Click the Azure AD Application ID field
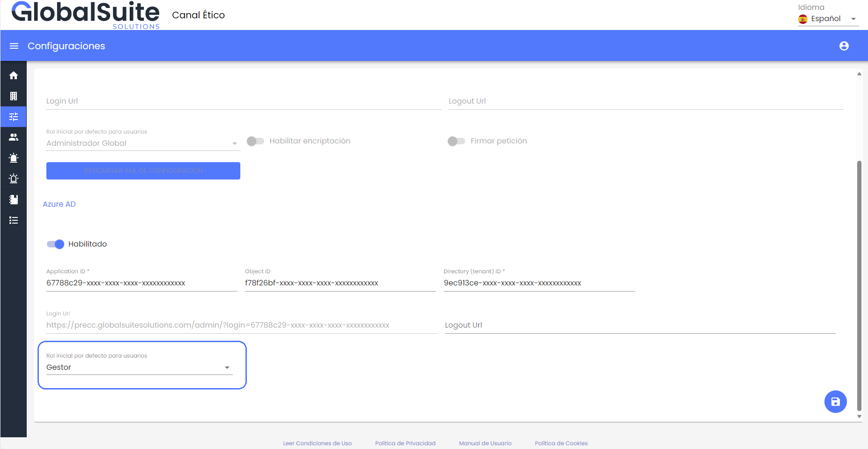 [141, 283]
